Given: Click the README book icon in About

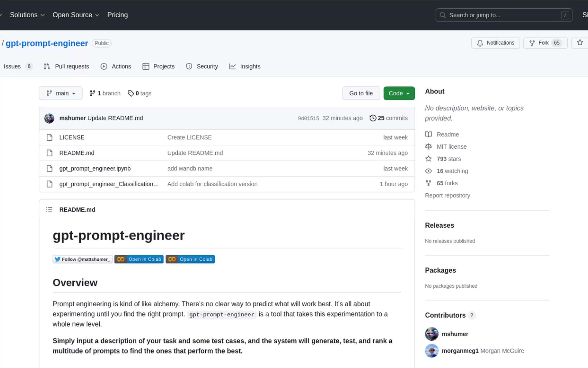Looking at the screenshot, I should [428, 134].
